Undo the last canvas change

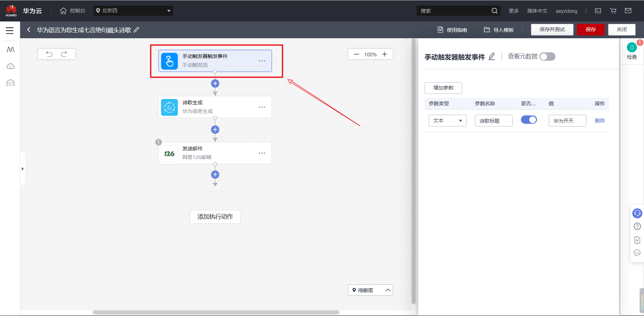click(49, 54)
